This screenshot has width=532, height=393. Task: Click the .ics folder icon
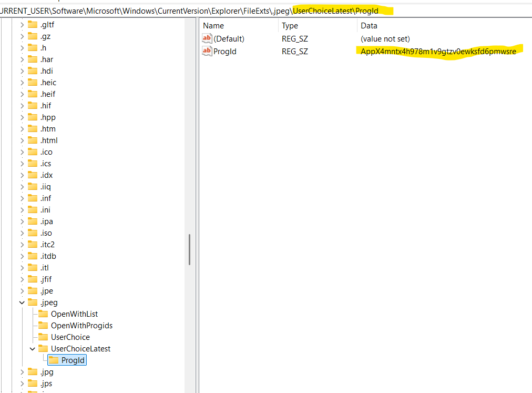33,163
